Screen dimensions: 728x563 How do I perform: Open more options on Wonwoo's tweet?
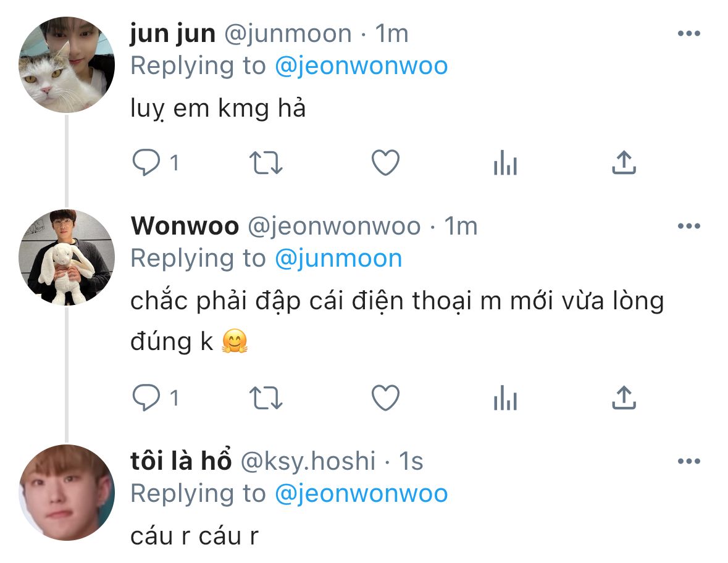688,226
